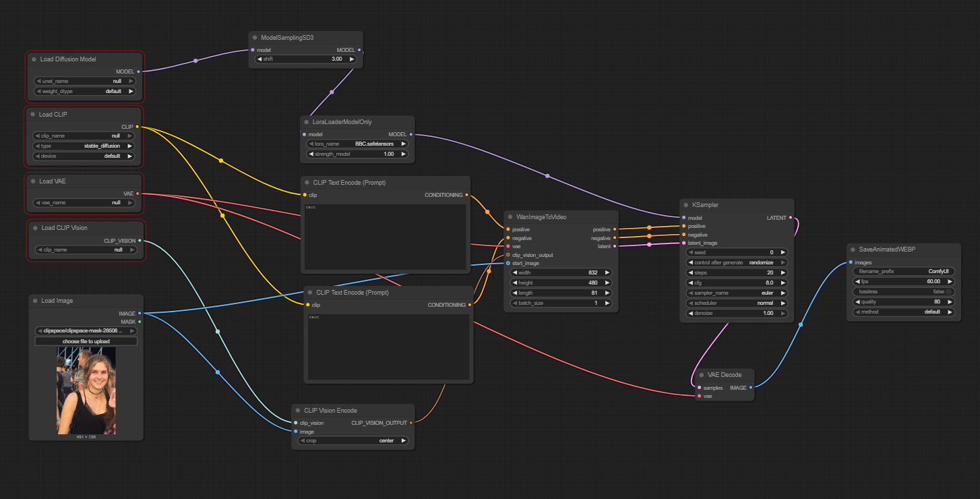980x499 pixels.
Task: Click the start_image input port on WanImageToVideo
Action: point(508,264)
